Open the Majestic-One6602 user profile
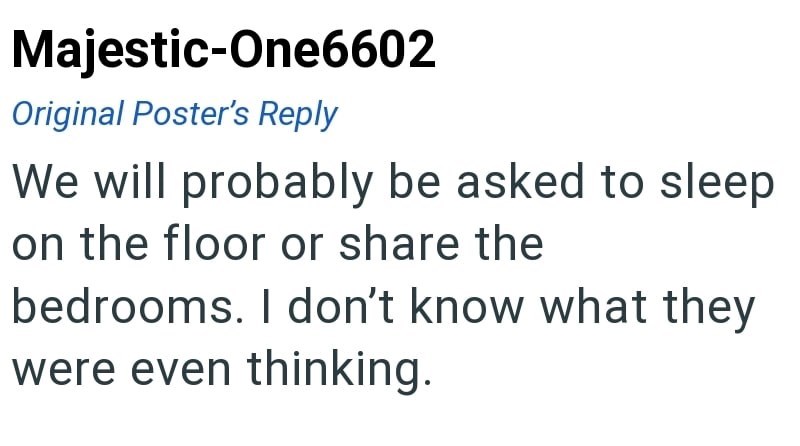 (x=224, y=49)
